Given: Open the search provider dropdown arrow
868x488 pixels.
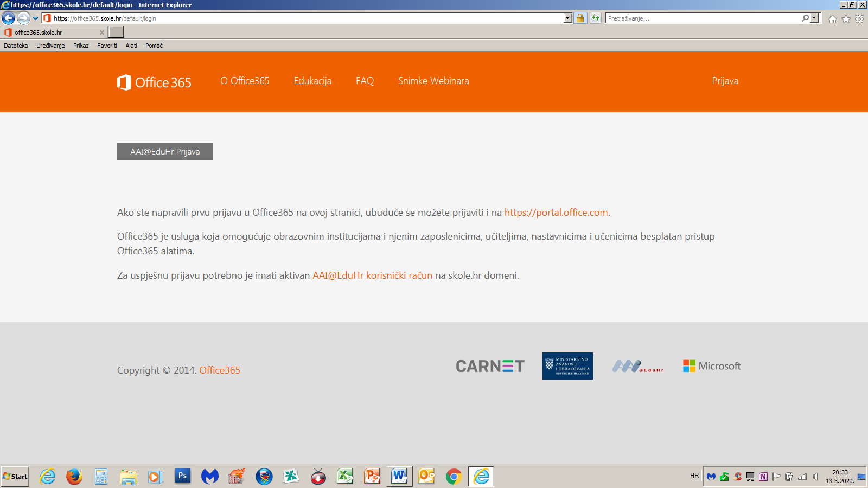Looking at the screenshot, I should [814, 18].
